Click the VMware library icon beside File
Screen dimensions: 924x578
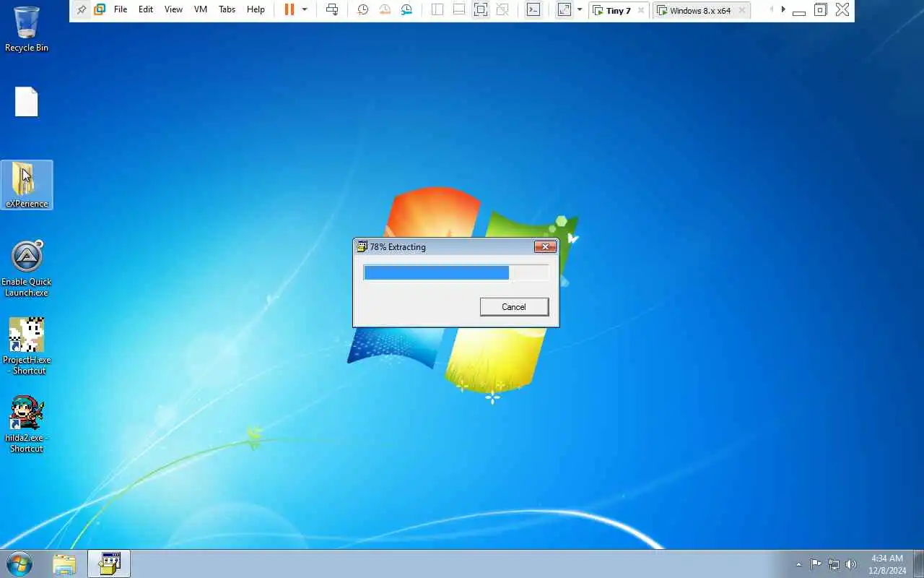(x=100, y=10)
